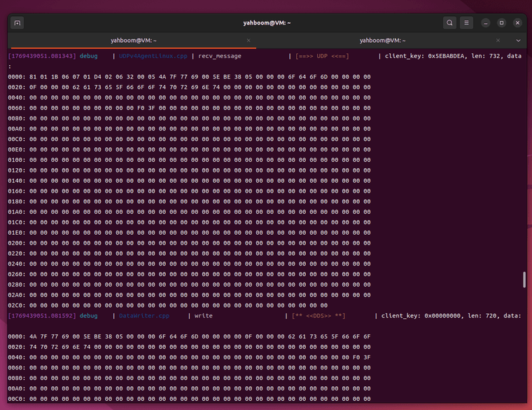Screen dimensions: 532x410
Task: Click the DataWriter.cpp file name
Action: coord(144,315)
